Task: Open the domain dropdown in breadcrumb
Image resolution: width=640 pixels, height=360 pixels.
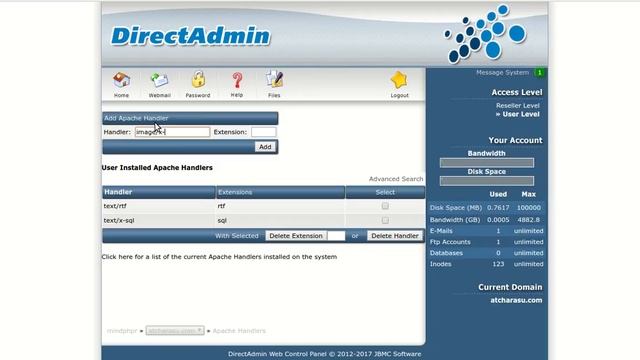Action: click(x=175, y=331)
